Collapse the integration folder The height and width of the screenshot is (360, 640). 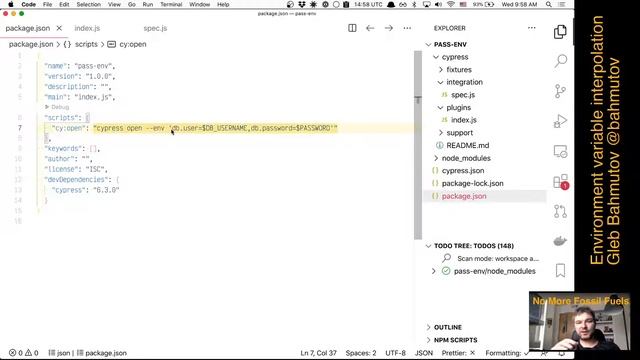(440, 82)
